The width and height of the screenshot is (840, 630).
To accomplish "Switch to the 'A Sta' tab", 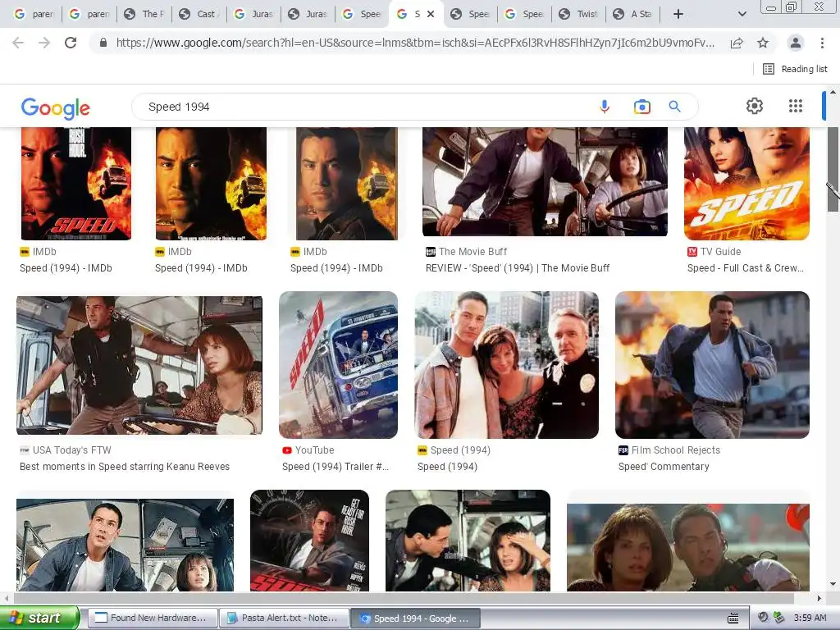I will tap(634, 15).
